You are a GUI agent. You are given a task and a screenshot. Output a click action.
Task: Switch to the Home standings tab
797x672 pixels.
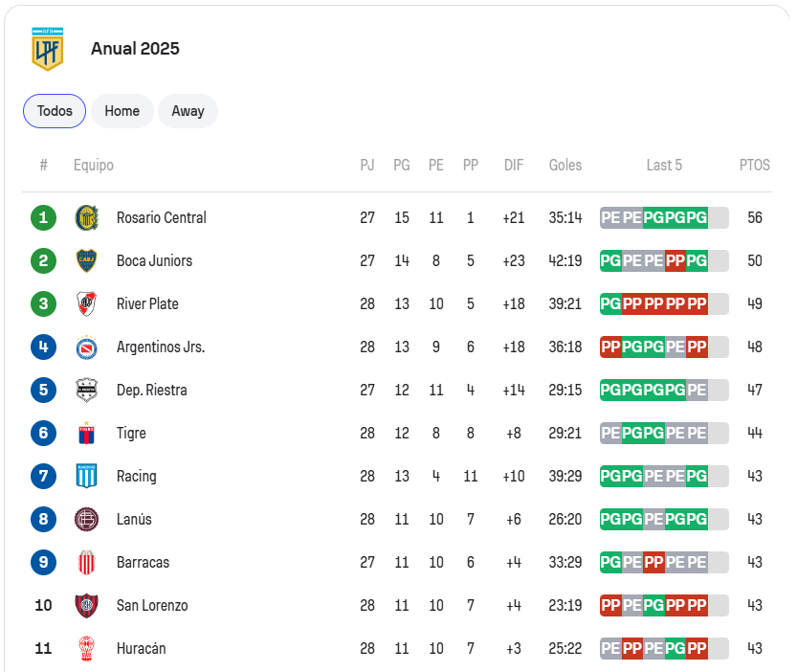point(122,111)
